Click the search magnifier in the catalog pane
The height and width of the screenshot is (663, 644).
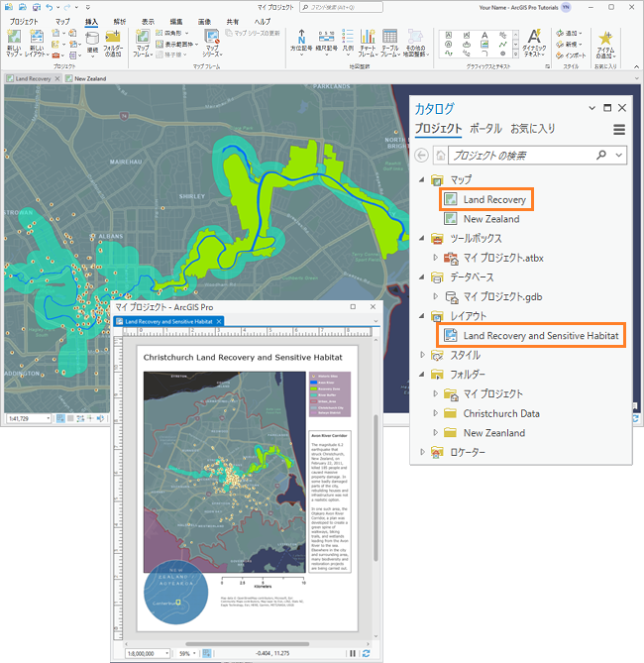click(x=600, y=156)
